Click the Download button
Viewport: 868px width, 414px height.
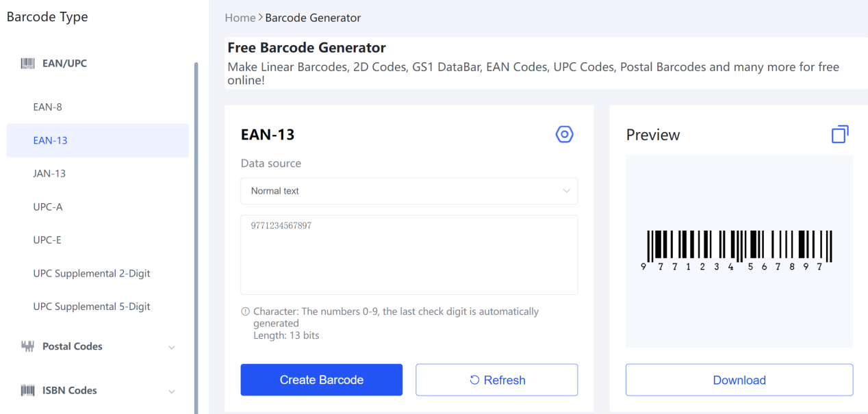point(739,380)
